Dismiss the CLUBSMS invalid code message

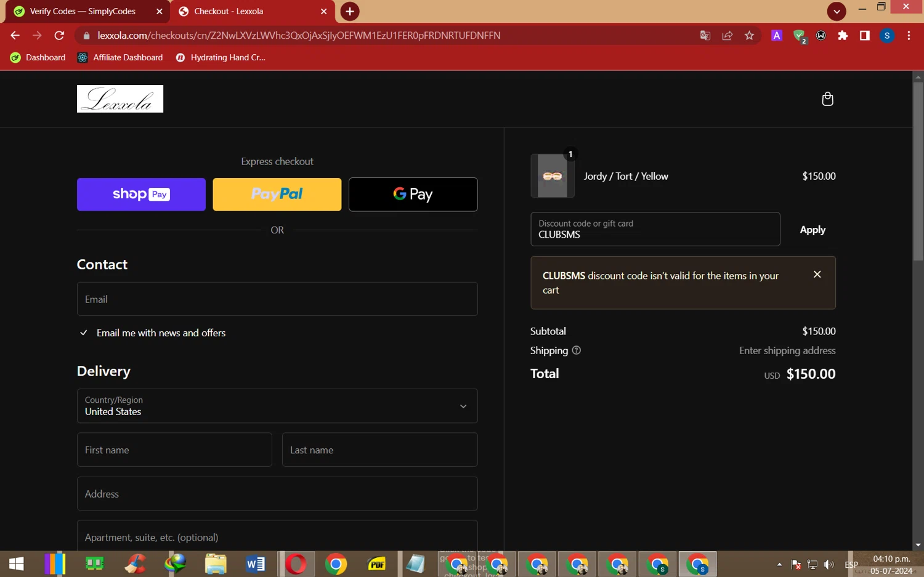817,275
